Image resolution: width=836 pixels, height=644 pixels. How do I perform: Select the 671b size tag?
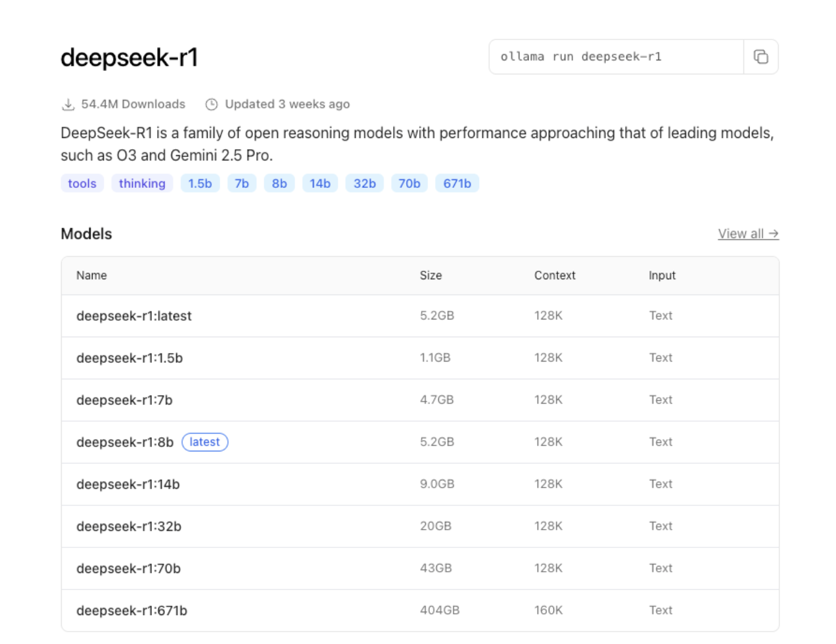pyautogui.click(x=457, y=183)
